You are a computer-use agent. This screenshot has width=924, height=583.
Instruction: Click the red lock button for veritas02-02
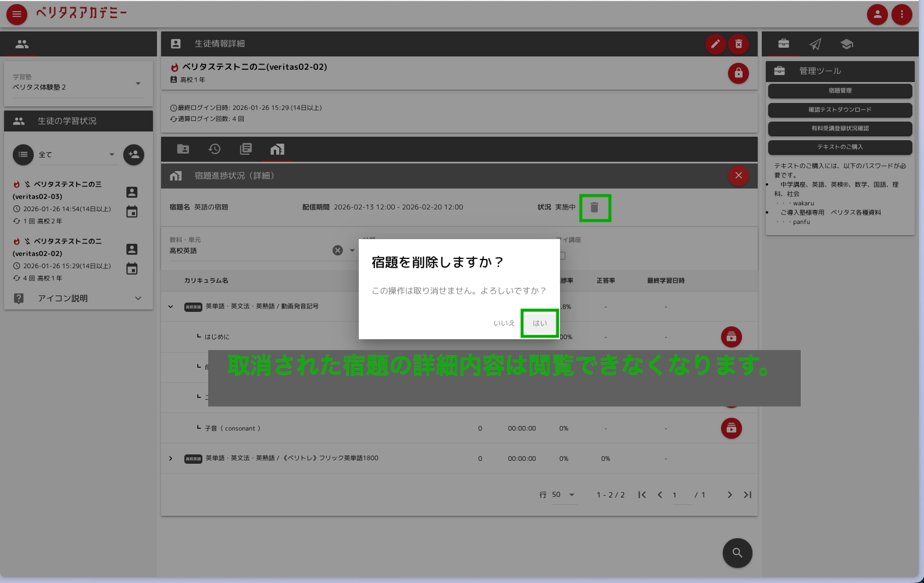(739, 73)
